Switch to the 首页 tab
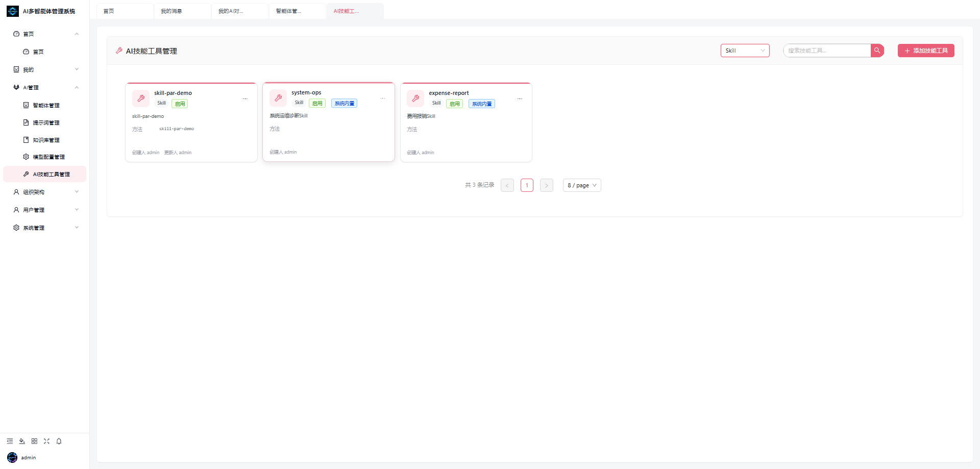This screenshot has height=469, width=980. pos(125,11)
